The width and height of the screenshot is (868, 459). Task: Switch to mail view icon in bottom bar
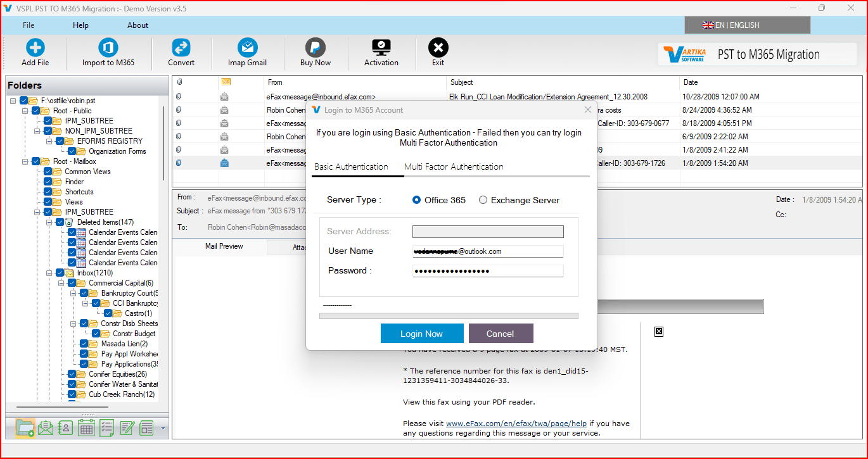(46, 428)
